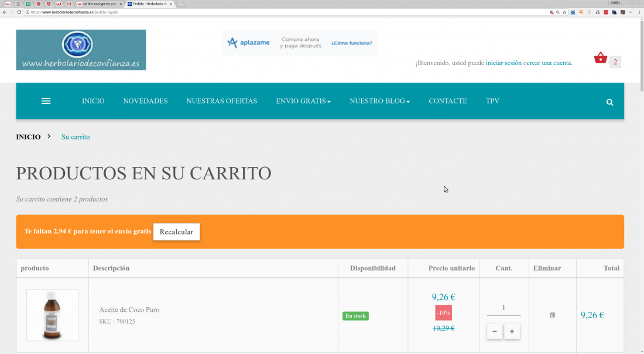Click the cart item count badge '2'

tap(615, 62)
